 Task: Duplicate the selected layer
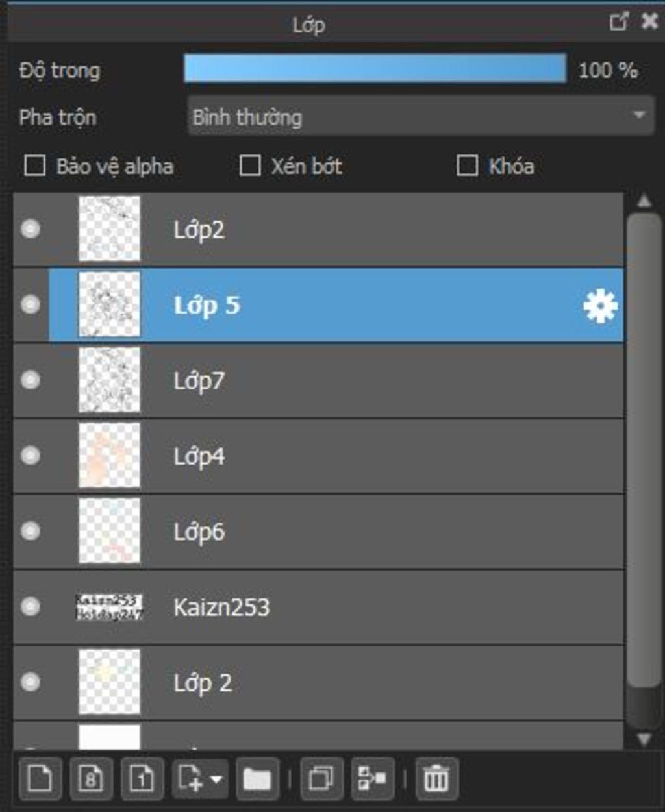pyautogui.click(x=321, y=778)
